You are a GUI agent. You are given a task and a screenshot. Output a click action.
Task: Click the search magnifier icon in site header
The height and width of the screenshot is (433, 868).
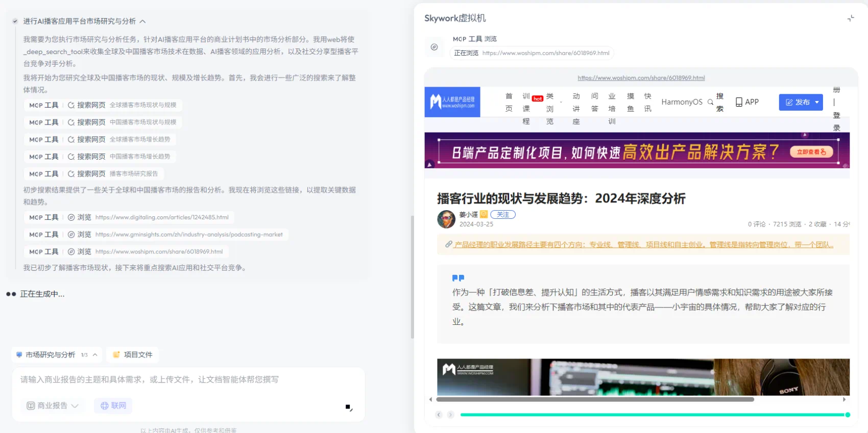(x=710, y=102)
